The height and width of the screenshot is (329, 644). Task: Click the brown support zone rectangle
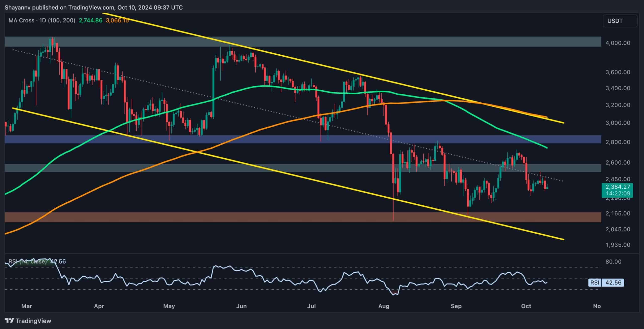click(252, 217)
